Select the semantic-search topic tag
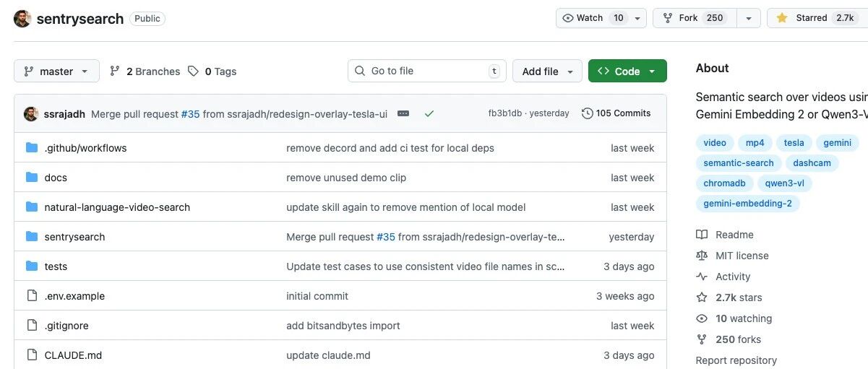Viewport: 868px width, 369px height. point(739,163)
